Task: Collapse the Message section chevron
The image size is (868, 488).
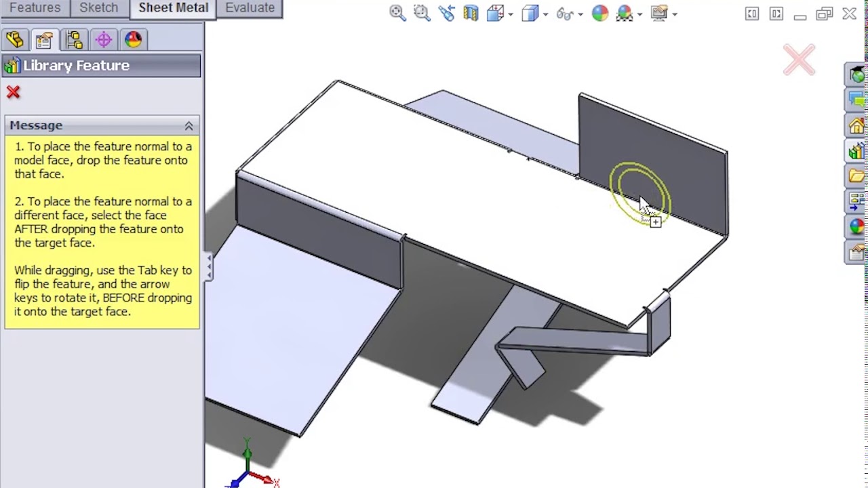Action: (x=189, y=125)
